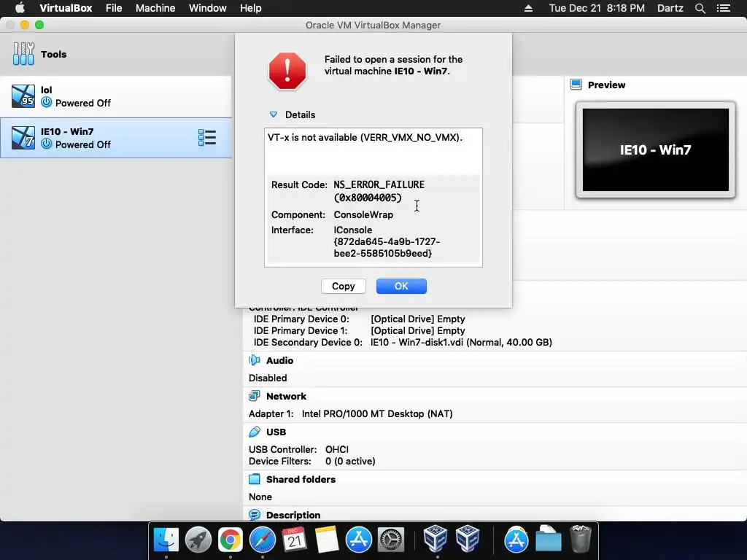The image size is (747, 560).
Task: Click the green zoom window button
Action: click(x=39, y=25)
